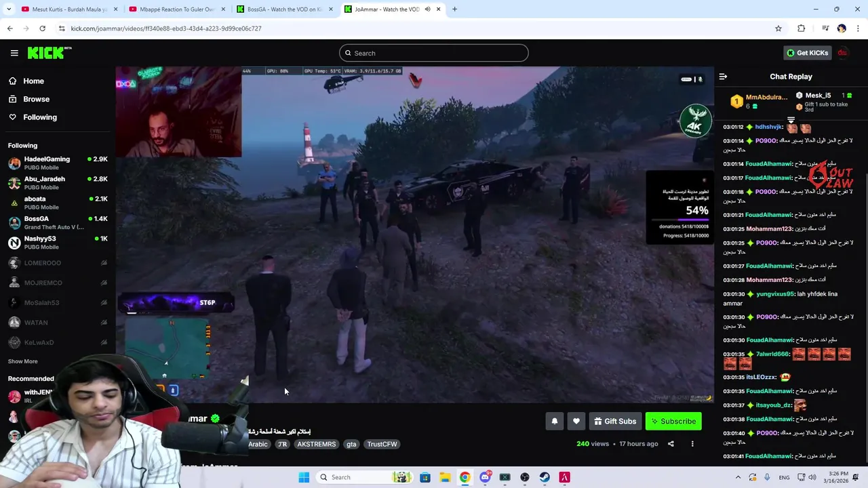Subscribe to the JoAmmar channel
The width and height of the screenshot is (868, 488).
point(673,421)
